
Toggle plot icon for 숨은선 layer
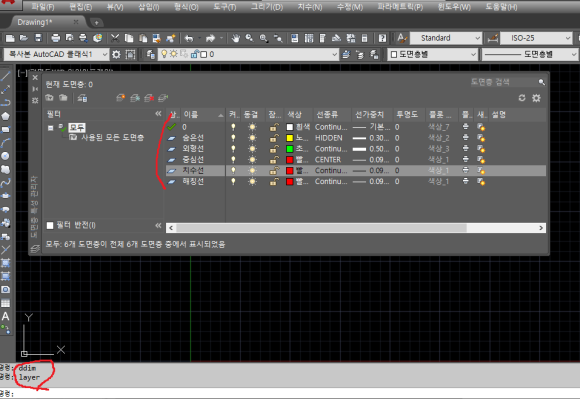pos(466,138)
